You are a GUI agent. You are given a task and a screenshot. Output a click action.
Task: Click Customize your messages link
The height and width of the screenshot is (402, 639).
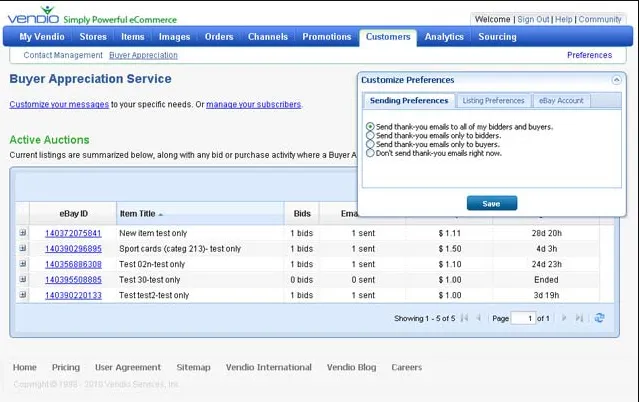59,104
